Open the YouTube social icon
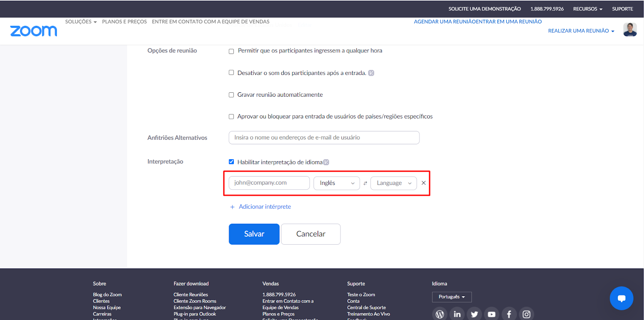 coord(492,314)
